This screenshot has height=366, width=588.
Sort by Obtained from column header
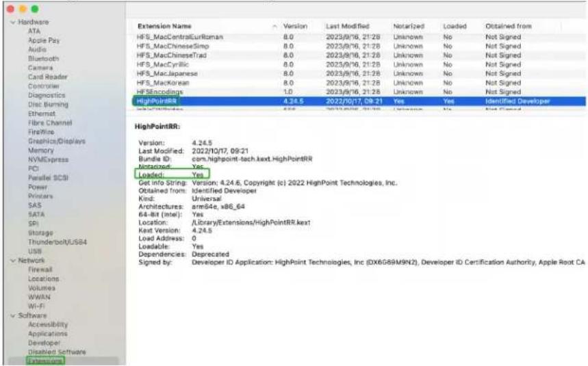click(509, 26)
